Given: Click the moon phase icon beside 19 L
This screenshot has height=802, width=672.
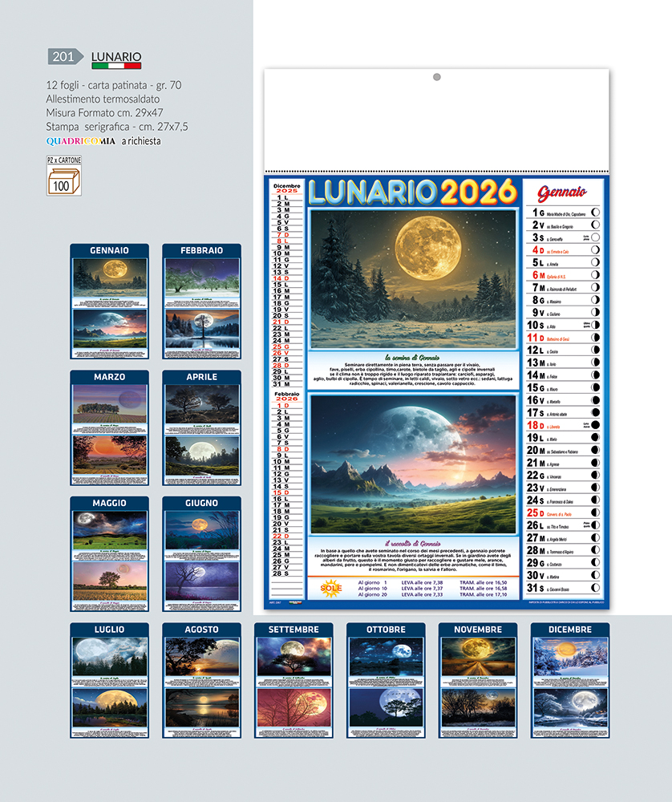Looking at the screenshot, I should (x=594, y=438).
